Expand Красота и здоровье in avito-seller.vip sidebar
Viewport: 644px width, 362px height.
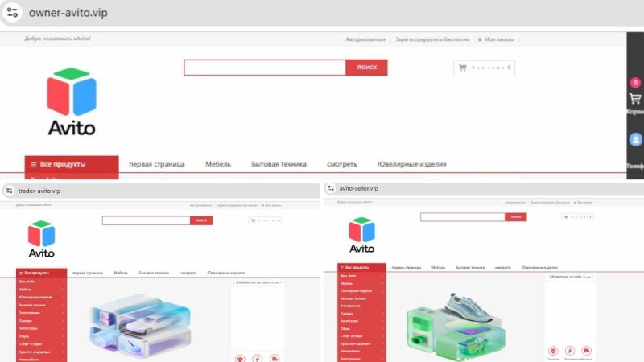tap(361, 343)
